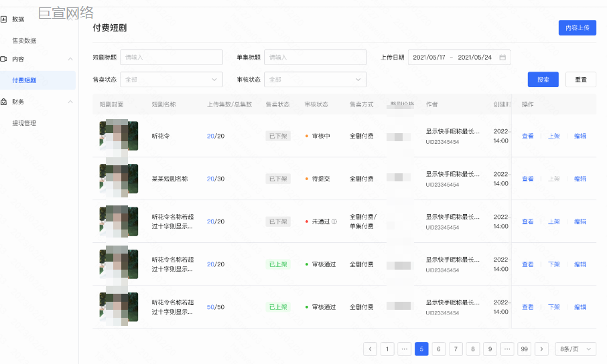Screen dimensions: 607x364
Task: Jump backward via ellipsis after page 1
Action: tap(404, 349)
